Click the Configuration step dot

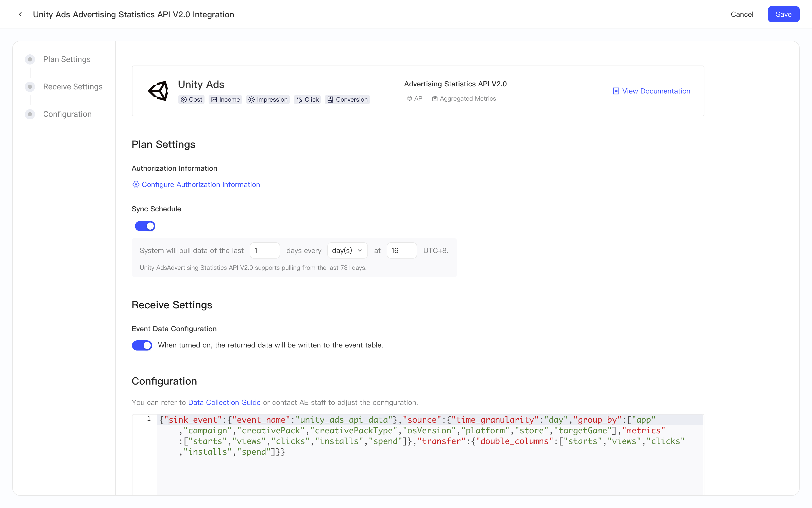30,114
